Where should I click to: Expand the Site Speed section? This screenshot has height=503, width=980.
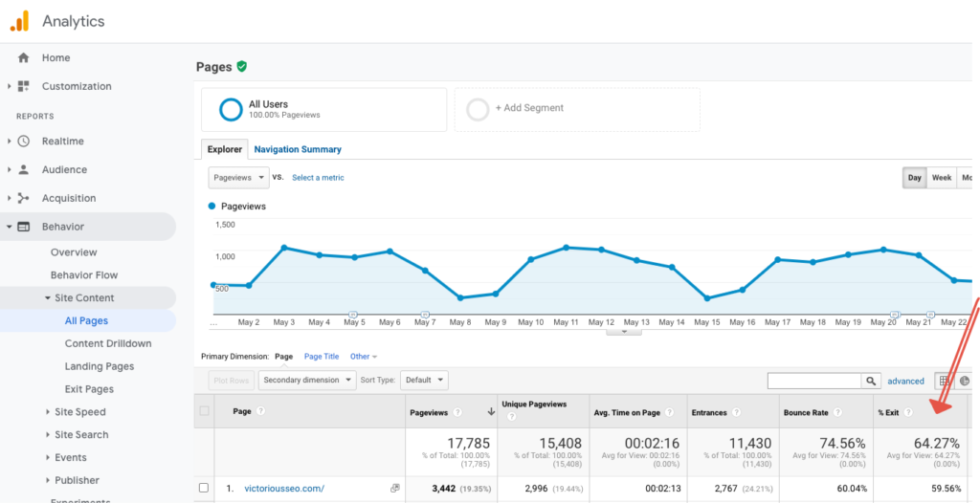pos(79,412)
